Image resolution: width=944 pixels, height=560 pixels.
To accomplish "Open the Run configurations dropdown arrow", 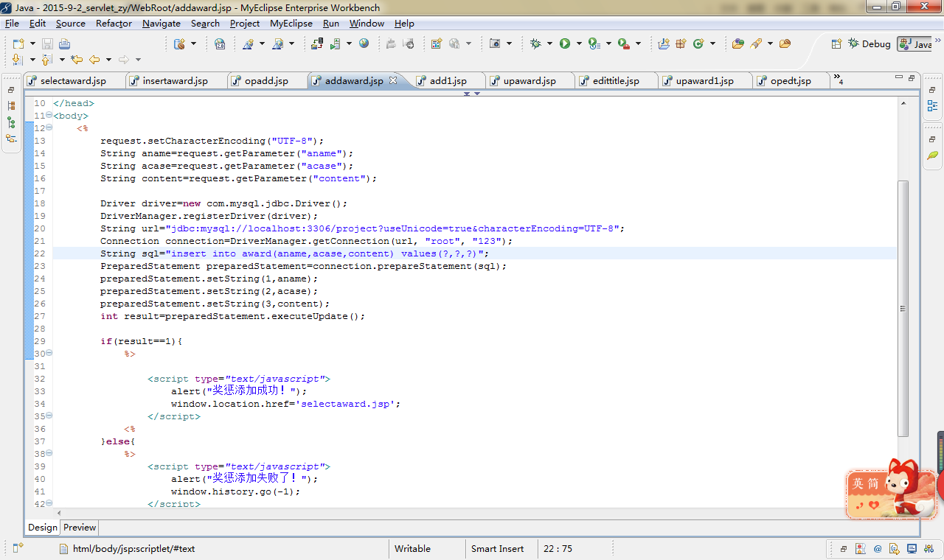I will click(x=579, y=43).
